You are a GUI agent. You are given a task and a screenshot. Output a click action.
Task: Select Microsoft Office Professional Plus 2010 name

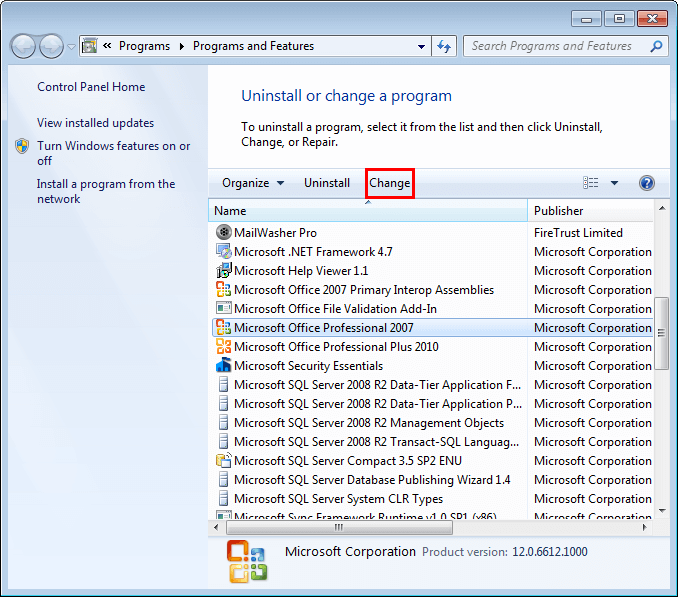(x=336, y=347)
